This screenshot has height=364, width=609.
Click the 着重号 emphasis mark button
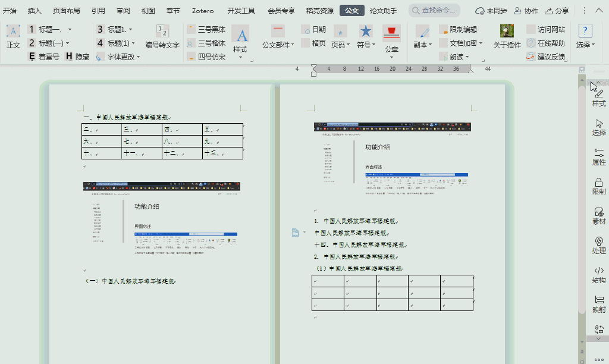pyautogui.click(x=44, y=57)
